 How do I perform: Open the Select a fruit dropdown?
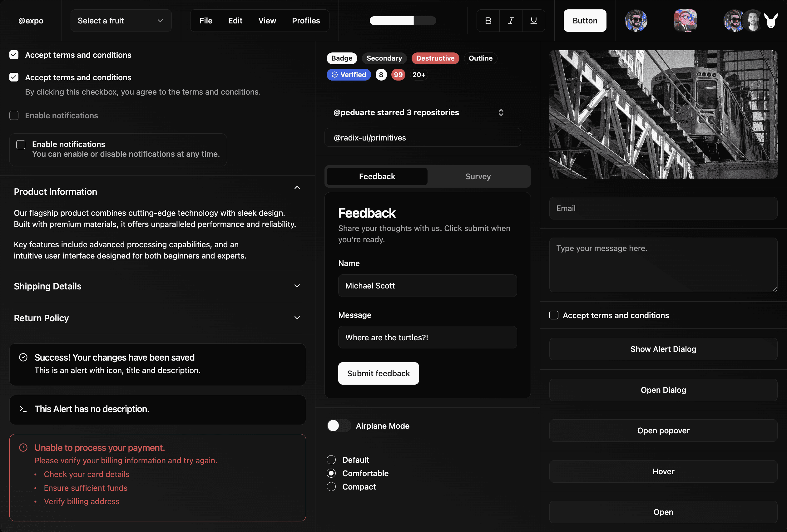click(121, 21)
